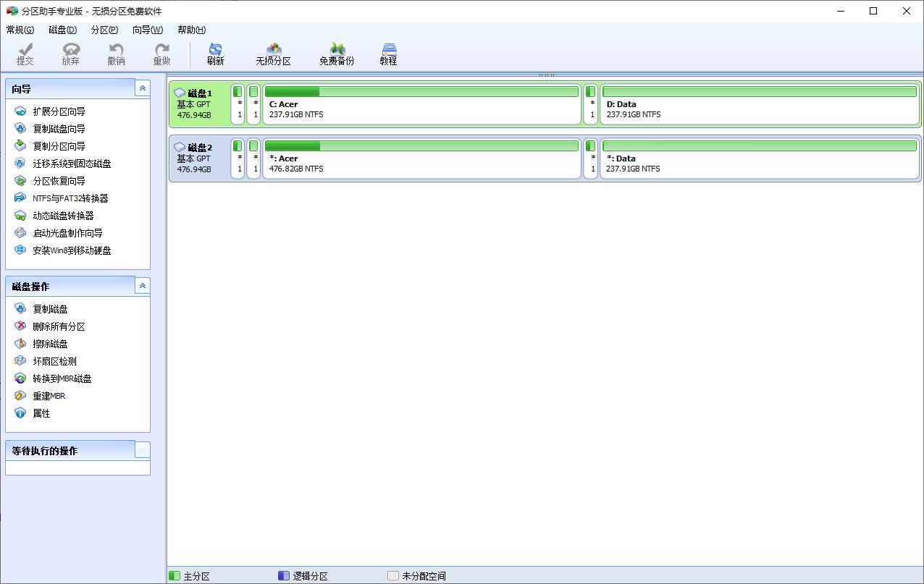Select the 476.82GB Acer partition bar on 磁盘2

pos(421,146)
